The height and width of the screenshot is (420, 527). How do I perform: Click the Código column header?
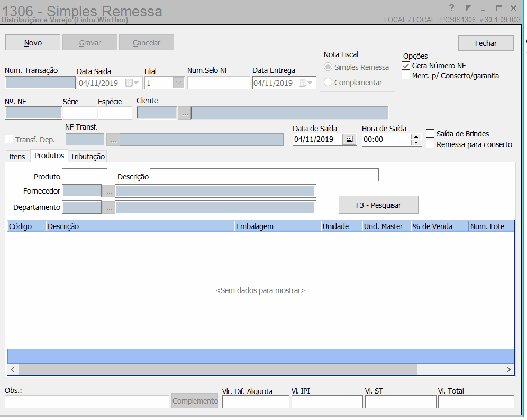(x=26, y=226)
